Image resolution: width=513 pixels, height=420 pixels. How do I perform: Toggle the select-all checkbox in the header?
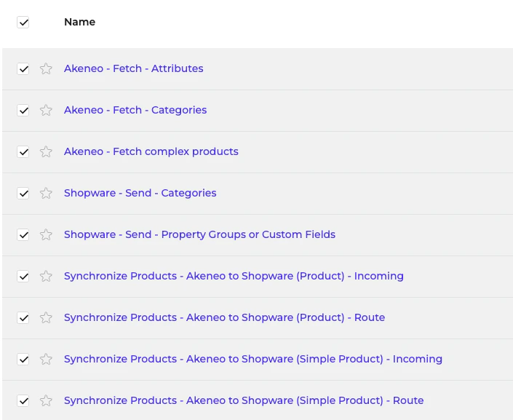click(x=23, y=23)
